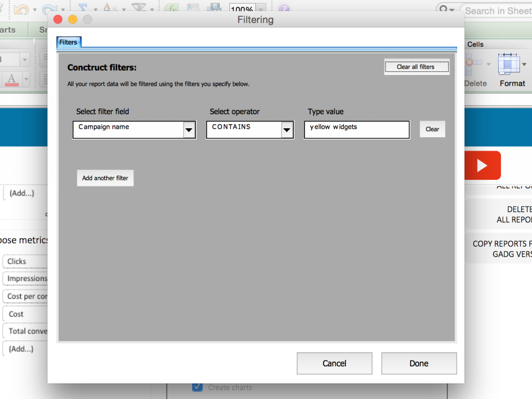Select the Filters tab
The image size is (532, 399).
[x=69, y=42]
